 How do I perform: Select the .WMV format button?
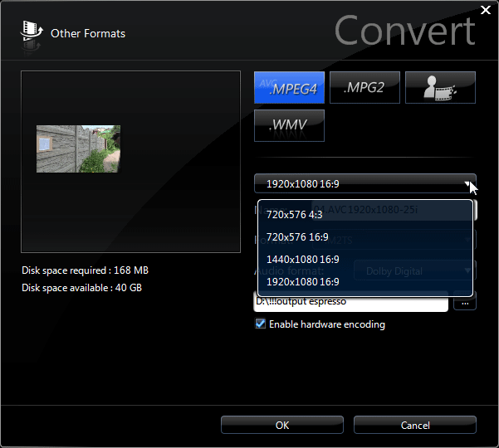289,125
